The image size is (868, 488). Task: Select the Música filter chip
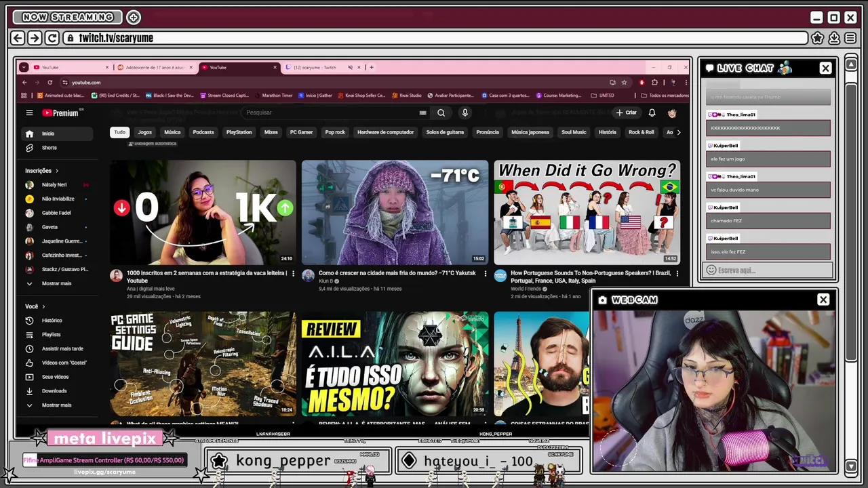(172, 132)
